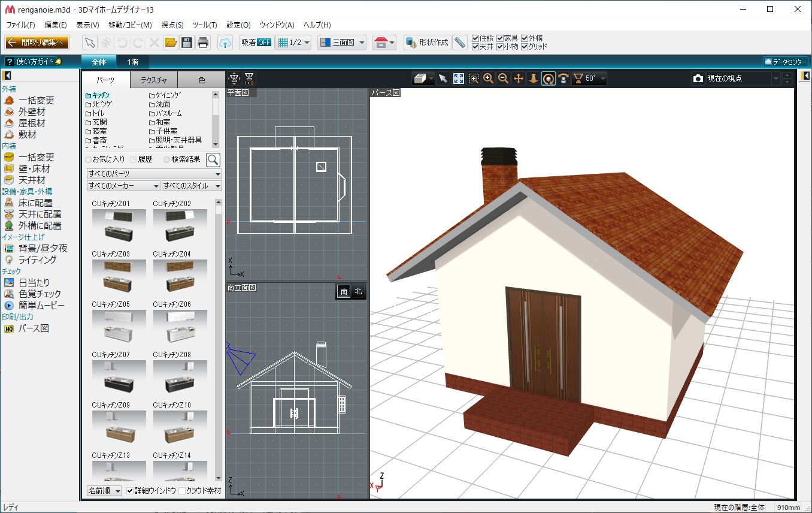Zoom out the perspective view

pos(504,79)
